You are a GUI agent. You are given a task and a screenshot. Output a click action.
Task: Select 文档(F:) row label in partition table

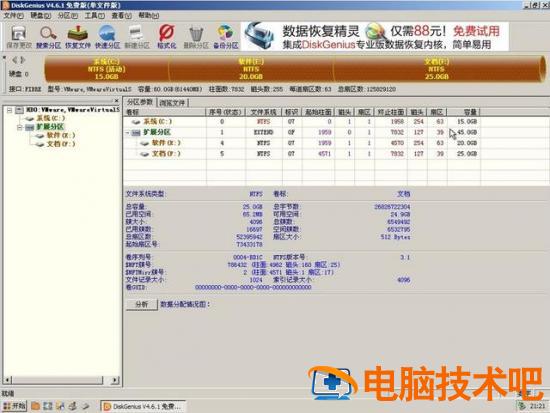click(166, 154)
